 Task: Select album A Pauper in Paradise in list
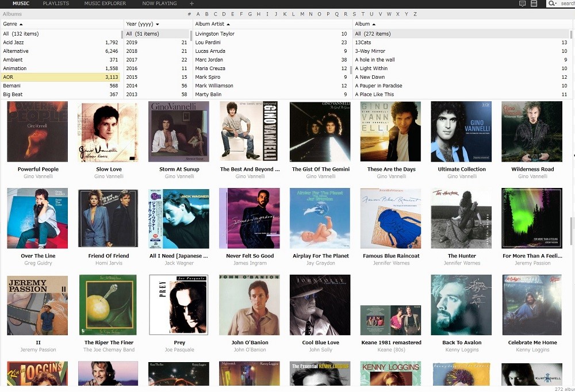(461, 86)
